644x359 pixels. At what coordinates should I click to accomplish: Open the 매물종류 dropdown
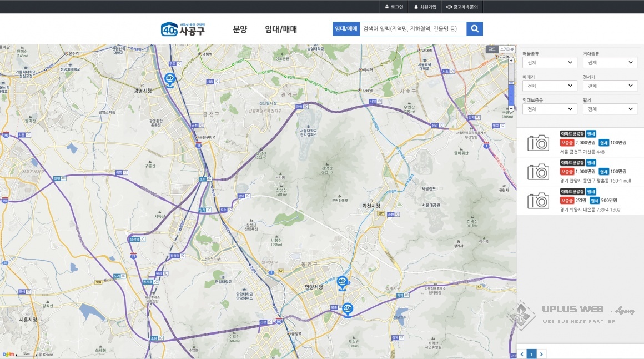pyautogui.click(x=550, y=63)
